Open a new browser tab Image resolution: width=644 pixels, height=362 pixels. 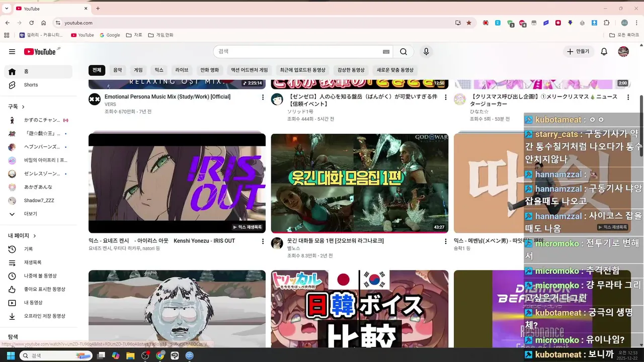coord(98,9)
